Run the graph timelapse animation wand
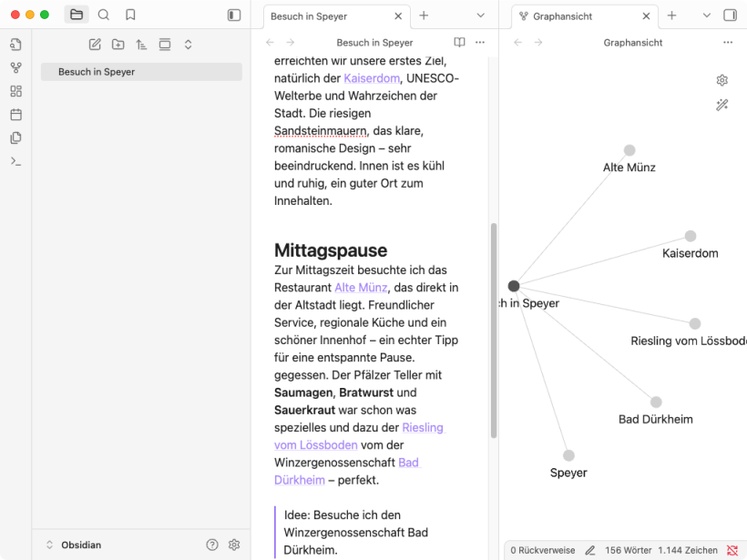The height and width of the screenshot is (560, 747). pyautogui.click(x=722, y=105)
